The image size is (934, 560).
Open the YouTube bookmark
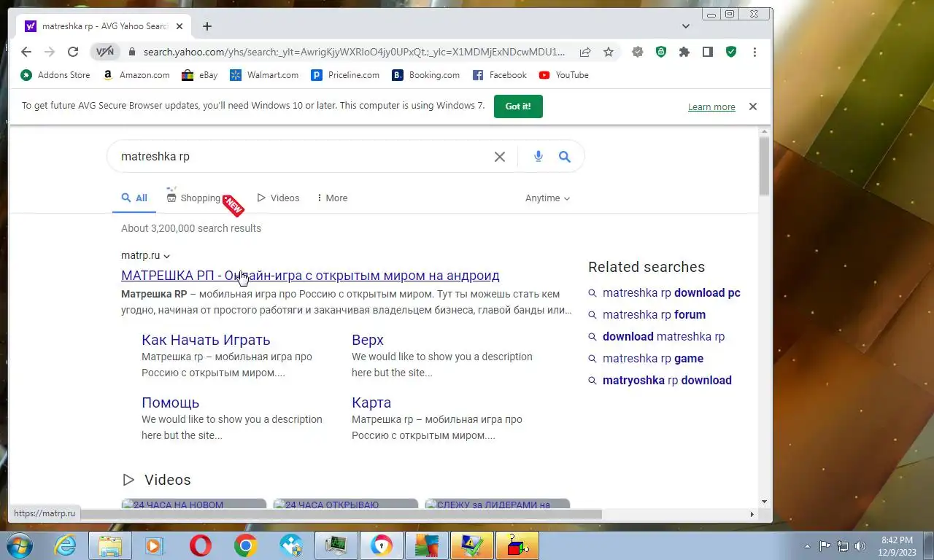pos(564,75)
